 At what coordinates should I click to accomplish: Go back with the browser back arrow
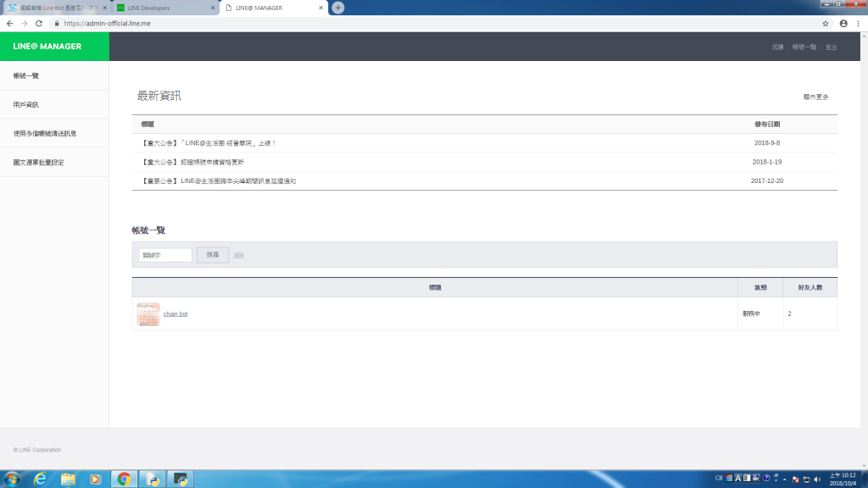tap(9, 23)
